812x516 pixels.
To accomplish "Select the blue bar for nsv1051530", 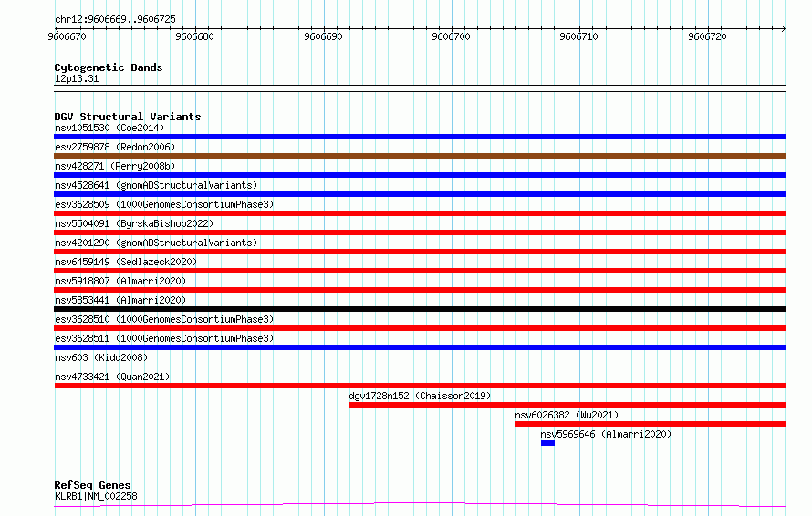I will [420, 137].
